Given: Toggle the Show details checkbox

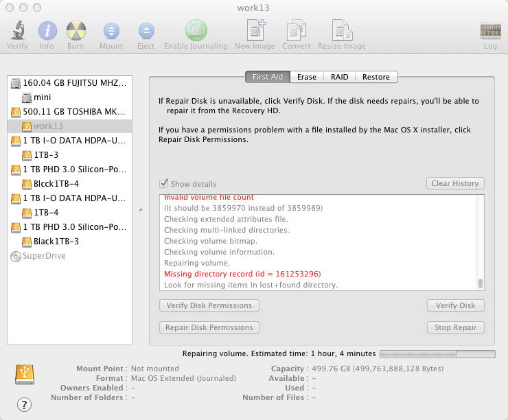Looking at the screenshot, I should tap(163, 184).
